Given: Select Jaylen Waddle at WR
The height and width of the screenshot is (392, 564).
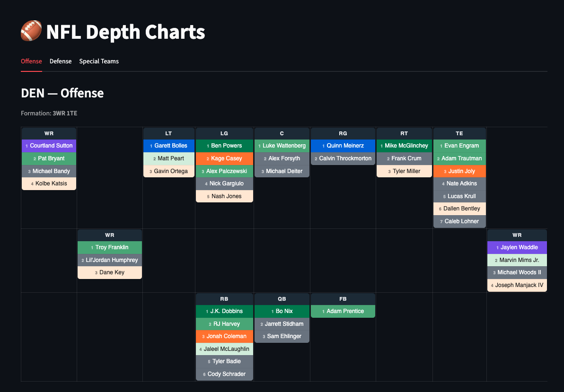Looking at the screenshot, I should (x=517, y=247).
